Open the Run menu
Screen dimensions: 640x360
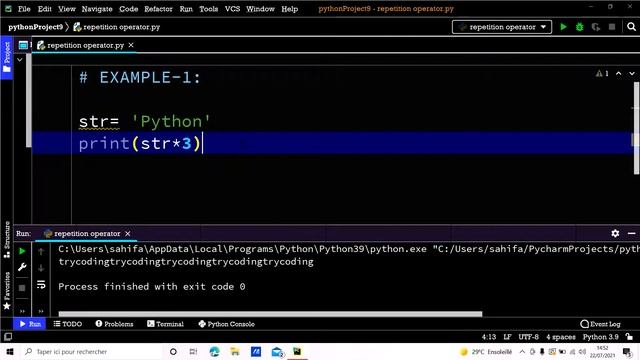click(x=186, y=9)
